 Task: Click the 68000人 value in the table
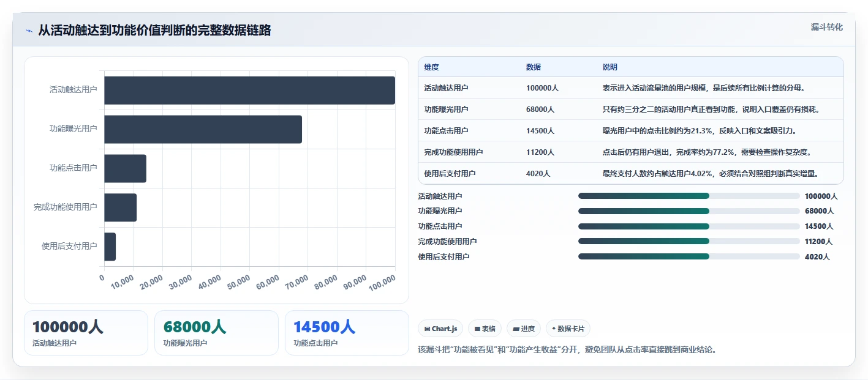(540, 110)
